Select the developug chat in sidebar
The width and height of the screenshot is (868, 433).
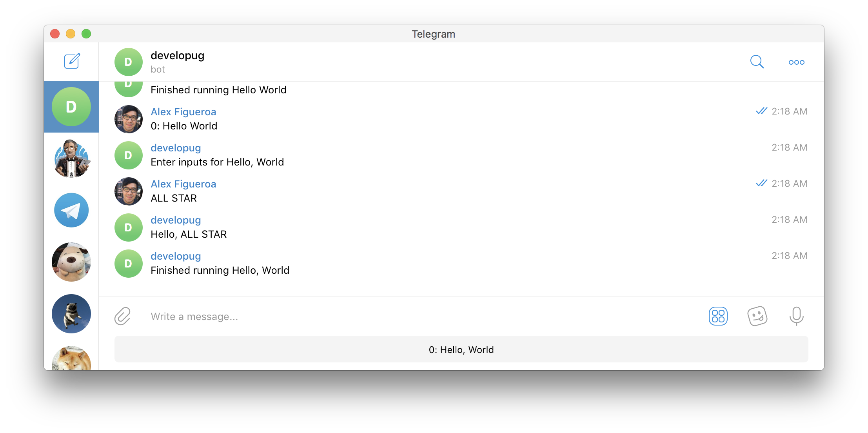tap(71, 107)
